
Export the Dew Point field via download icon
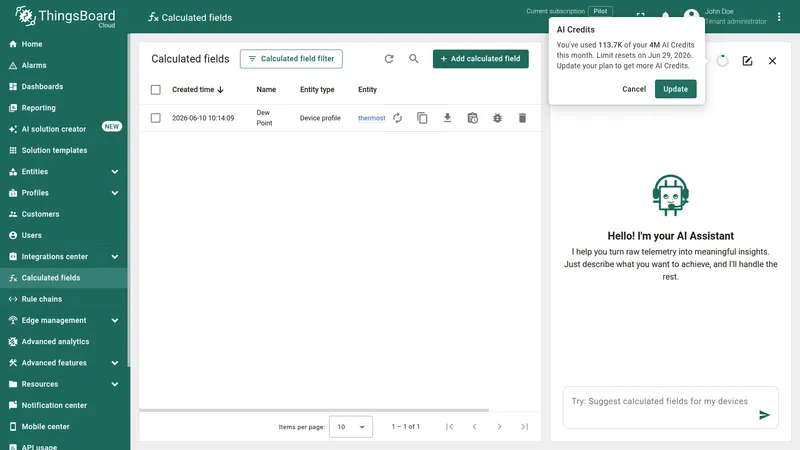click(447, 118)
